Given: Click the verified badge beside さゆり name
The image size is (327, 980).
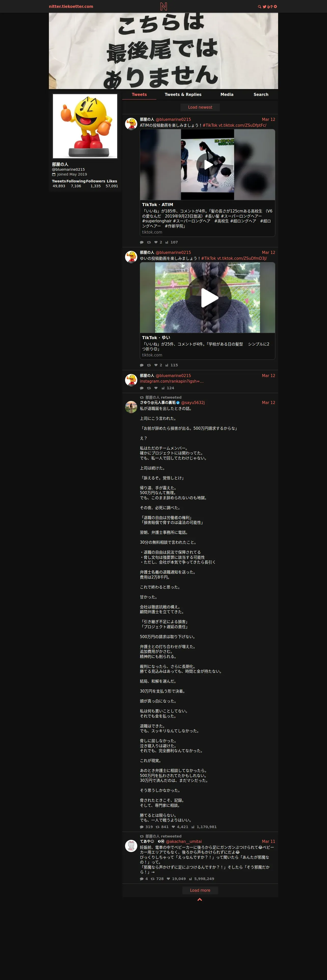Looking at the screenshot, I should [178, 402].
